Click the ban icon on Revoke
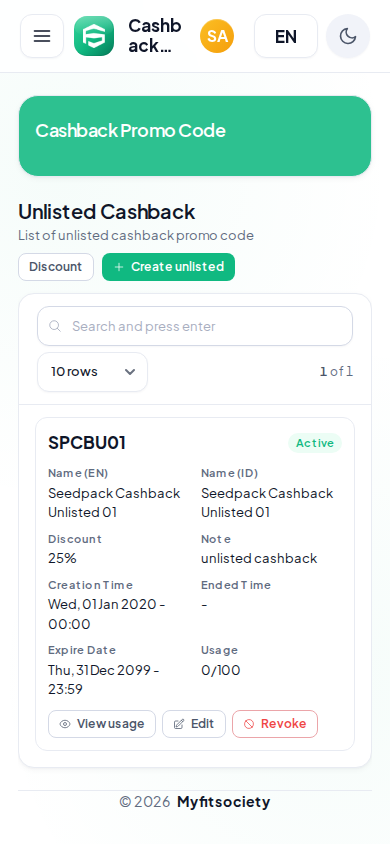This screenshot has width=390, height=844. [x=249, y=724]
